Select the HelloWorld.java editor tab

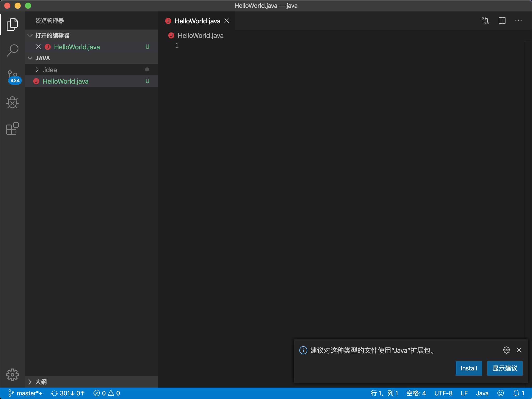click(x=196, y=21)
